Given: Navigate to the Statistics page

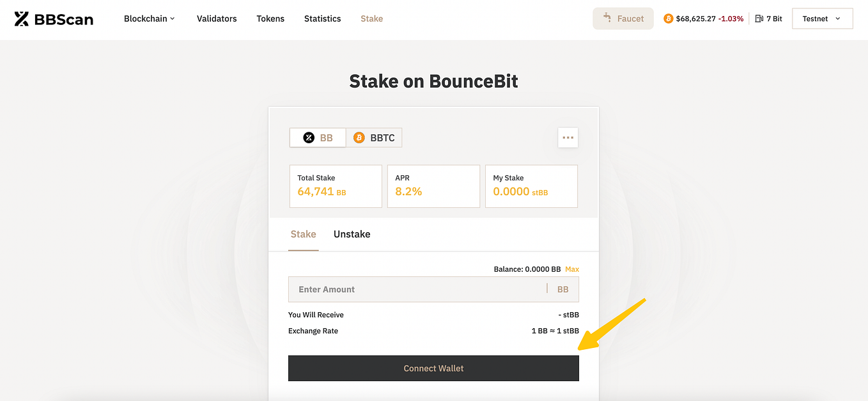Looking at the screenshot, I should [322, 19].
